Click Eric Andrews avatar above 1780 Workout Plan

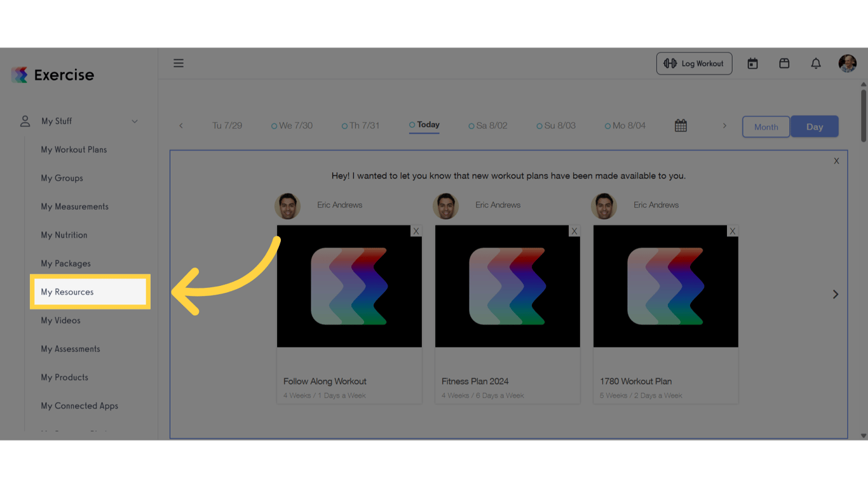click(x=604, y=207)
